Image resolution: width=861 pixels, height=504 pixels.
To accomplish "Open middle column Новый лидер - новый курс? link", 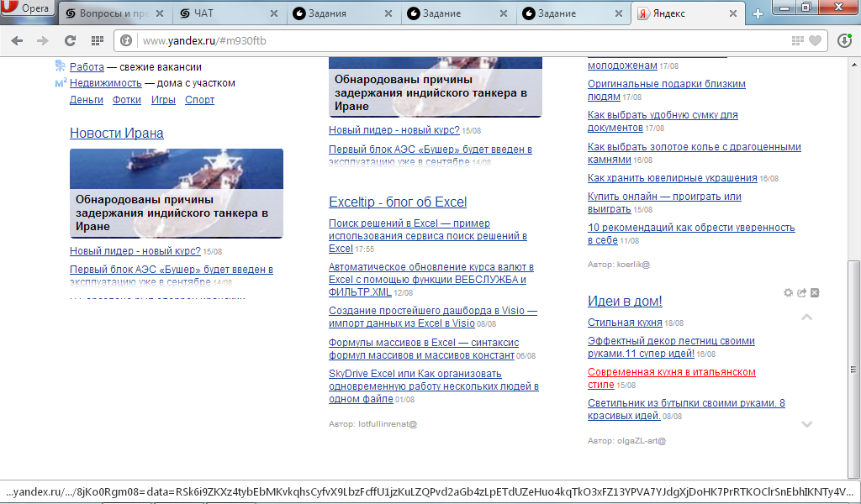I will [x=394, y=130].
